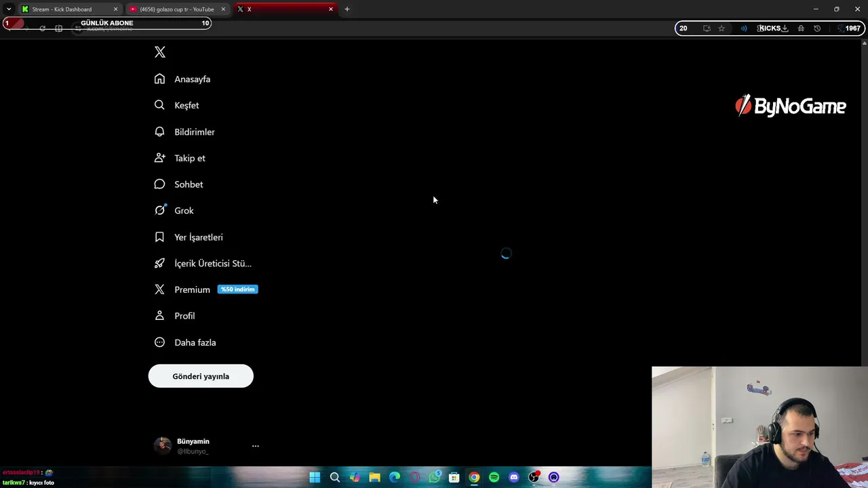
Task: Open File Explorer from taskbar
Action: pyautogui.click(x=374, y=477)
